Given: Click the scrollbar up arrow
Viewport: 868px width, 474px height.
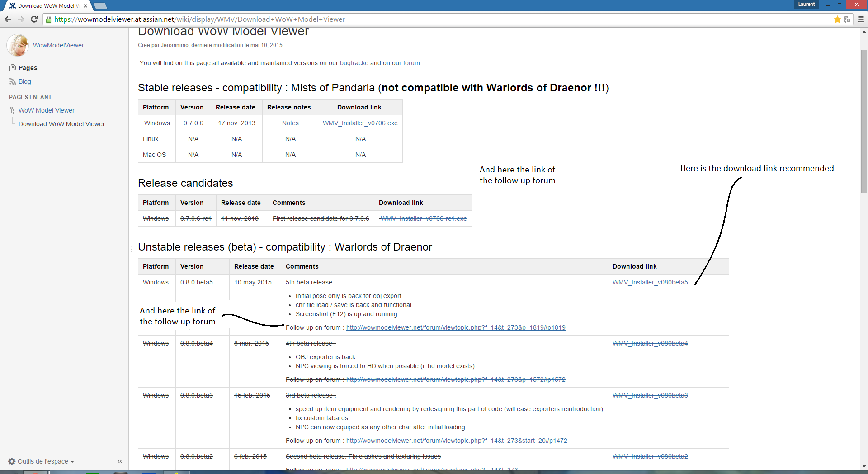Looking at the screenshot, I should pyautogui.click(x=864, y=32).
